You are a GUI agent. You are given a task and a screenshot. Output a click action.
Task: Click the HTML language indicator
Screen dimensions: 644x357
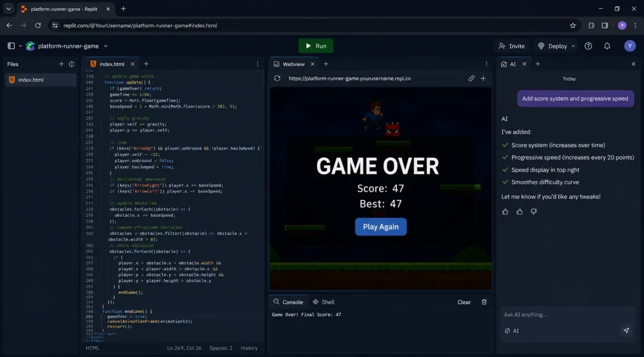point(92,348)
